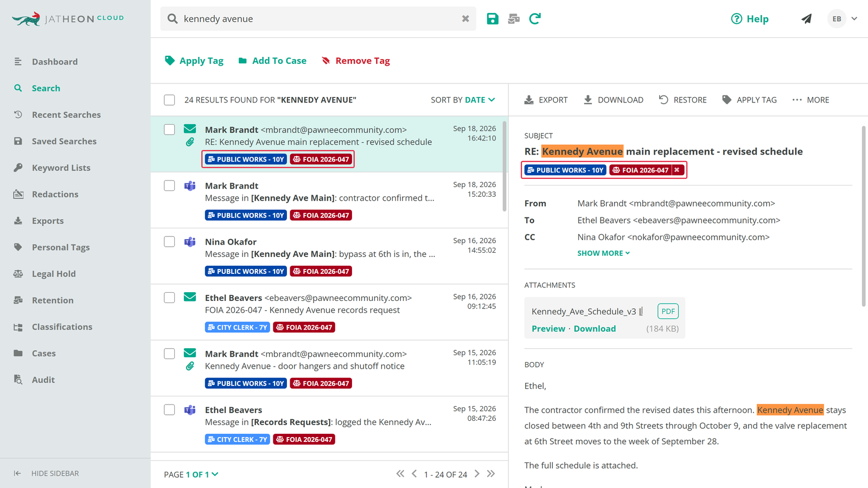Toggle the select-all results checkbox
This screenshot has height=488, width=868.
tap(170, 100)
